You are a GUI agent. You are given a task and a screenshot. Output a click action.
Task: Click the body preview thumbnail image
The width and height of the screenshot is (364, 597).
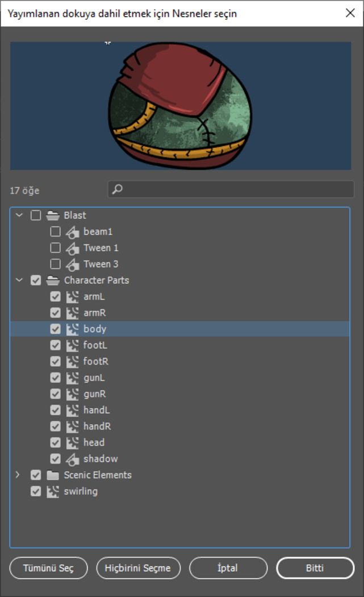[x=181, y=106]
